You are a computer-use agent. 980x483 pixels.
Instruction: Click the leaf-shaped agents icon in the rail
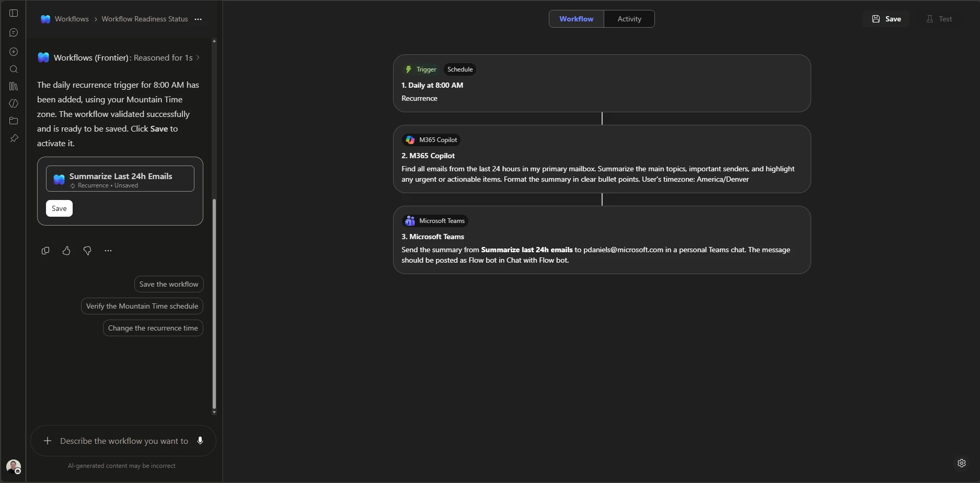point(14,103)
